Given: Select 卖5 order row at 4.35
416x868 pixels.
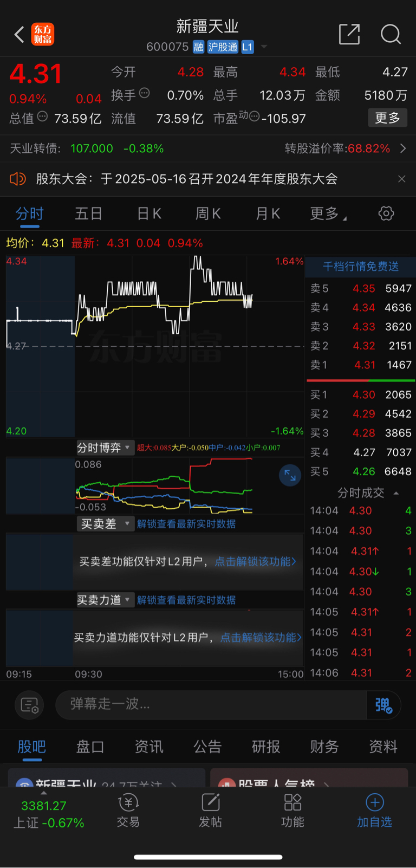Looking at the screenshot, I should 361,288.
